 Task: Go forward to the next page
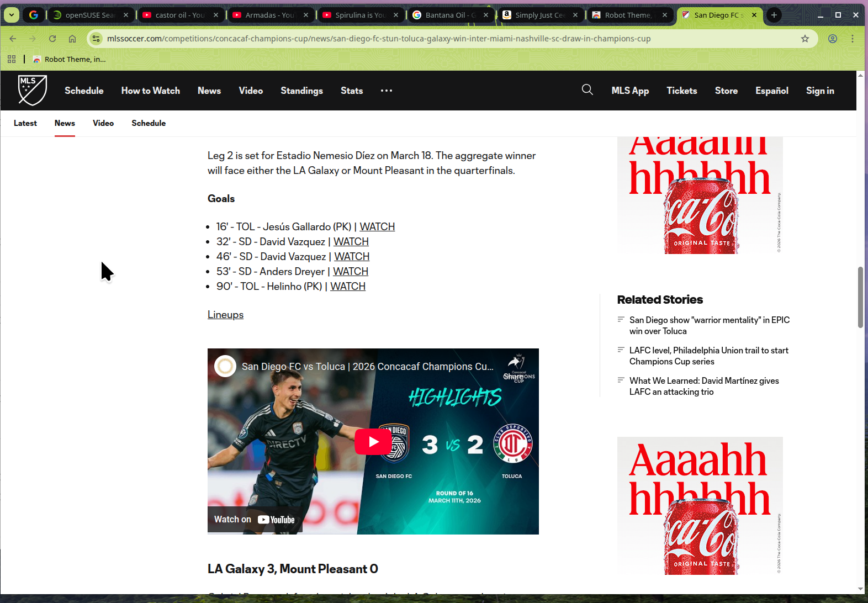[33, 39]
